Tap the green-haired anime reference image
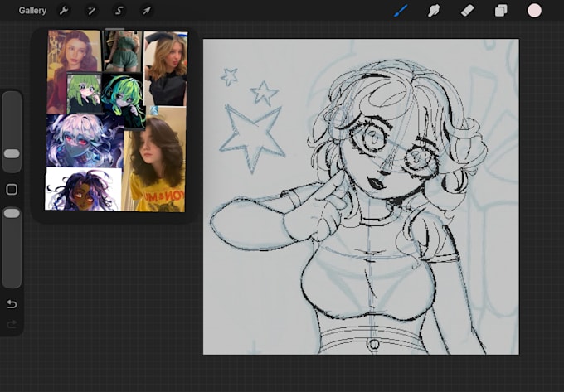 point(85,93)
